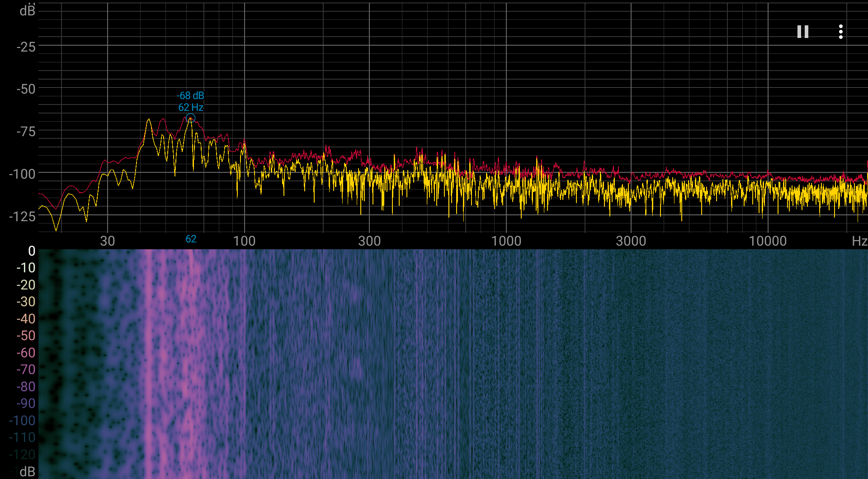Click the "-25" spectrum level axis label
868x479 pixels.
pyautogui.click(x=26, y=47)
